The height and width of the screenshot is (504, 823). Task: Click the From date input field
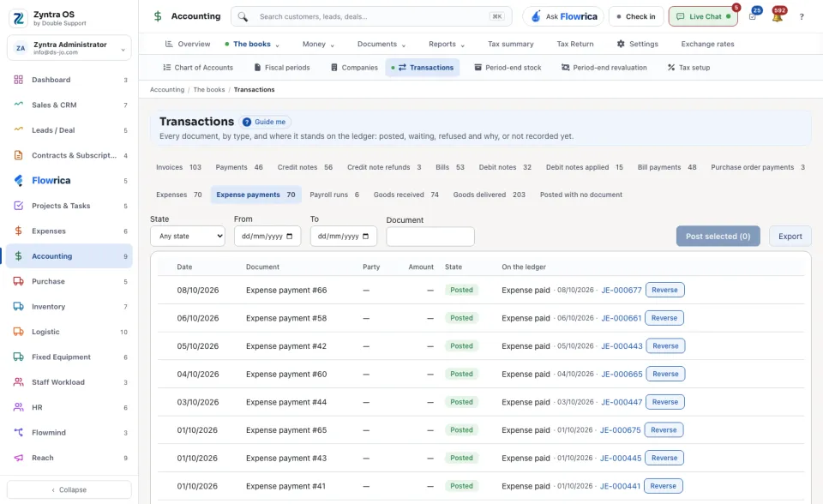[267, 237]
